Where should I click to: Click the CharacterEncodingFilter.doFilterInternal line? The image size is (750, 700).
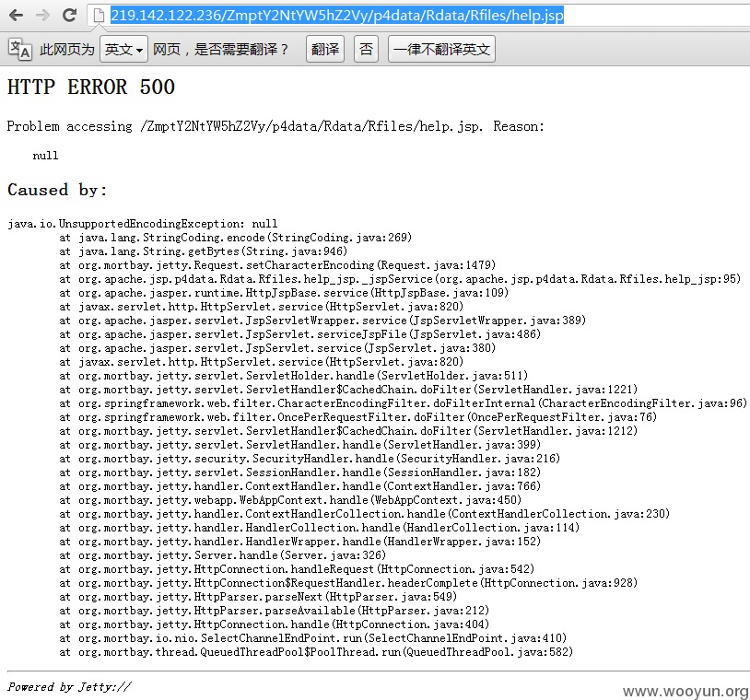tap(404, 404)
